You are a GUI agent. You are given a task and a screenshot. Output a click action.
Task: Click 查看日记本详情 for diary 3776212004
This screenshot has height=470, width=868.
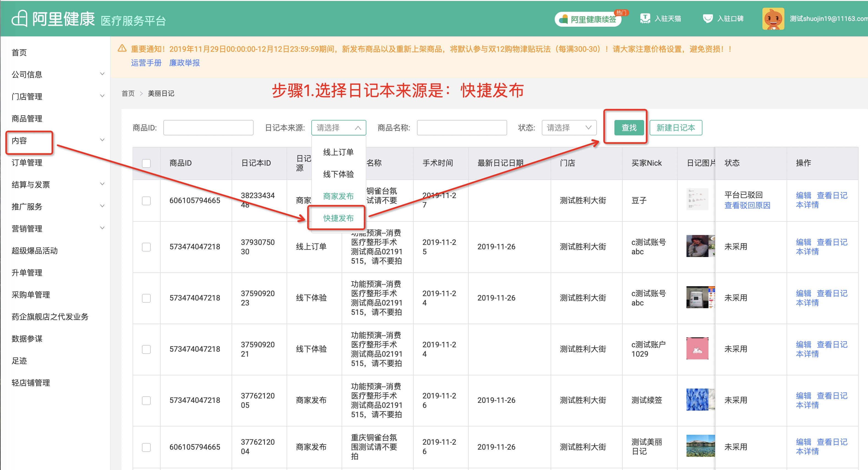pyautogui.click(x=822, y=447)
